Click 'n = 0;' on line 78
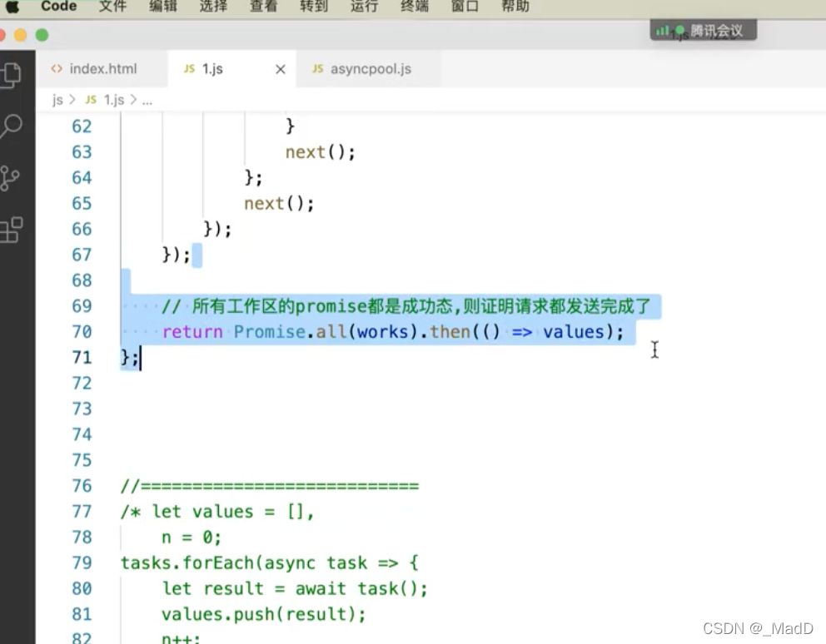Screen dimensions: 826x644 click(x=192, y=537)
